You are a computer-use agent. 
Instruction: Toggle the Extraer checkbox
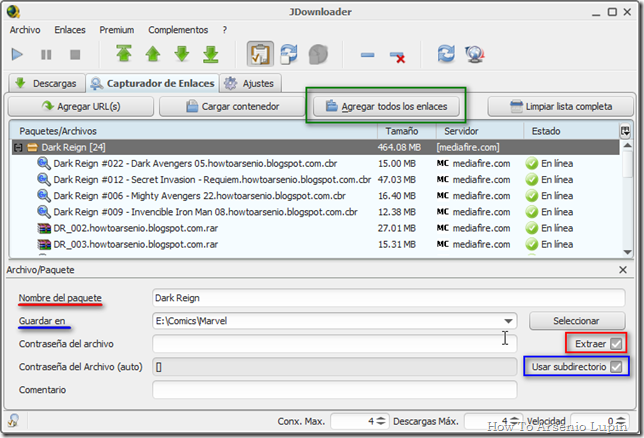coord(616,344)
